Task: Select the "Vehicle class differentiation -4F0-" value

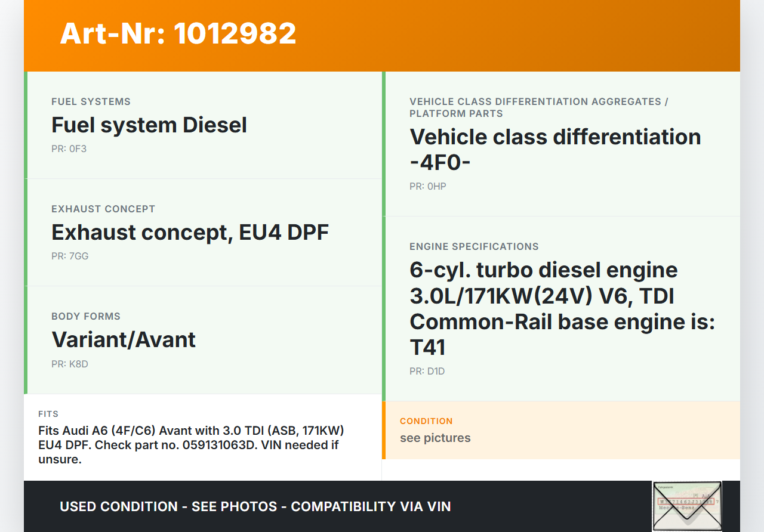Action: (x=555, y=149)
